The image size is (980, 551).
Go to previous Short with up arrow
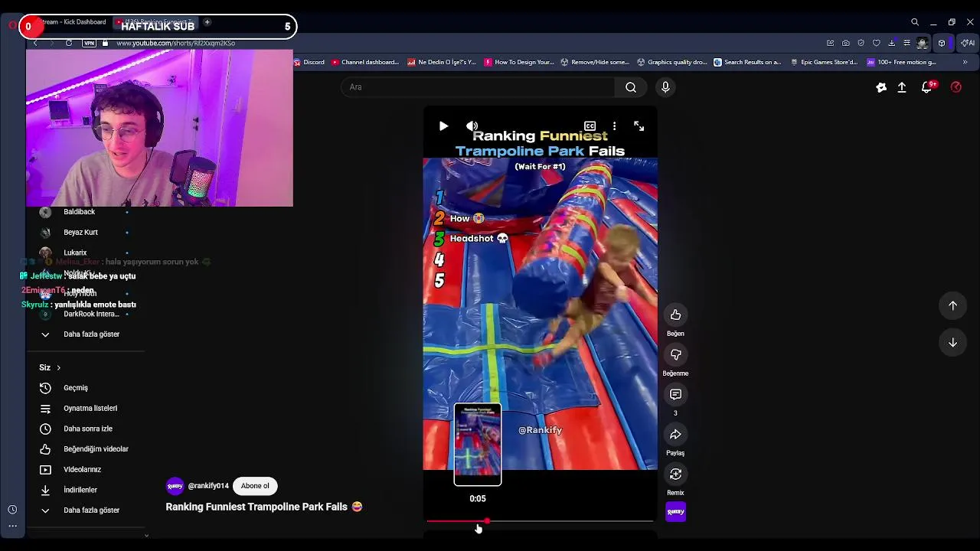coord(952,305)
